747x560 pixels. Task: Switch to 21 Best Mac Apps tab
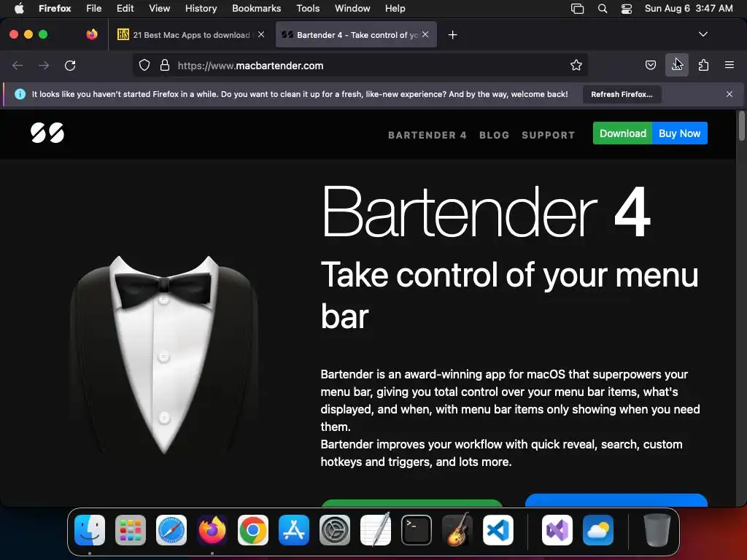190,35
